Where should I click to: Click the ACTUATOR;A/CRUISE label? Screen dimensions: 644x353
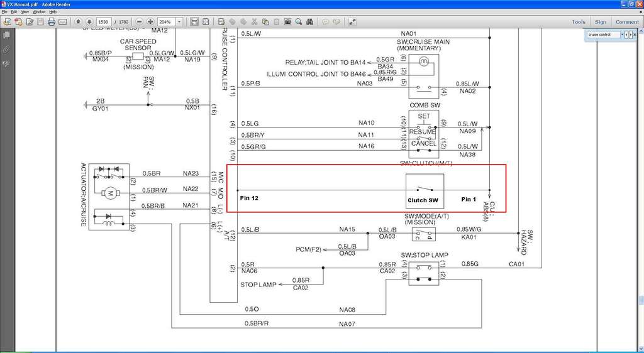(x=84, y=194)
